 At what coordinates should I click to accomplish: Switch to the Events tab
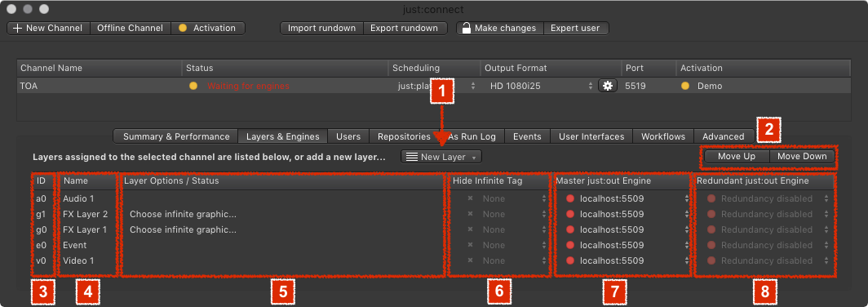(x=527, y=136)
